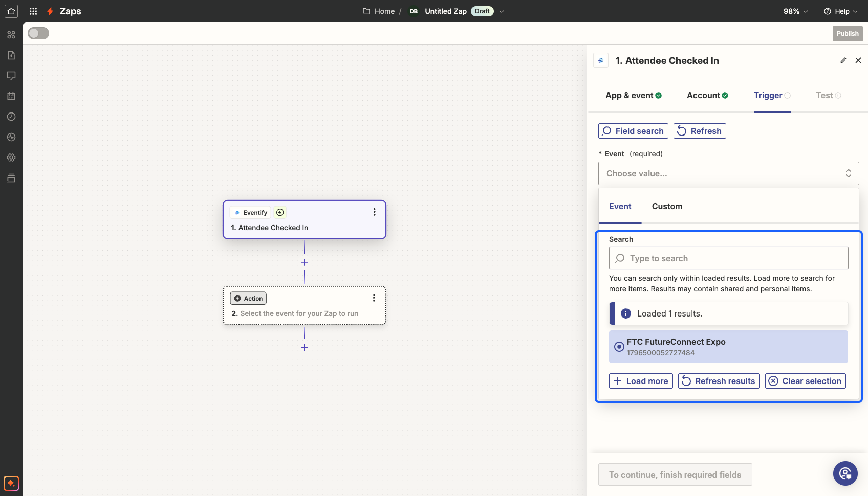
Task: Select the Event tab in dropdown
Action: click(x=620, y=206)
